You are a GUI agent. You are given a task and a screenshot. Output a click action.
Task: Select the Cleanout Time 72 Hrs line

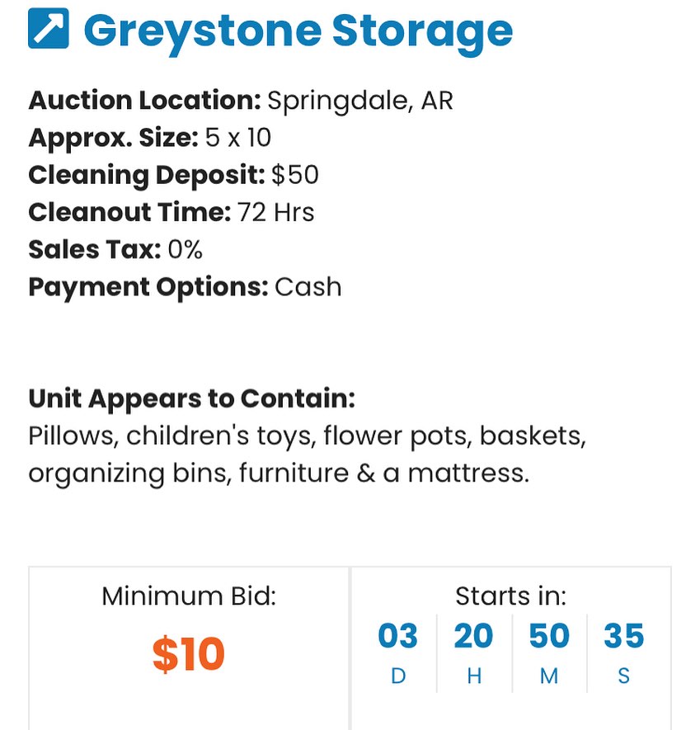point(171,212)
